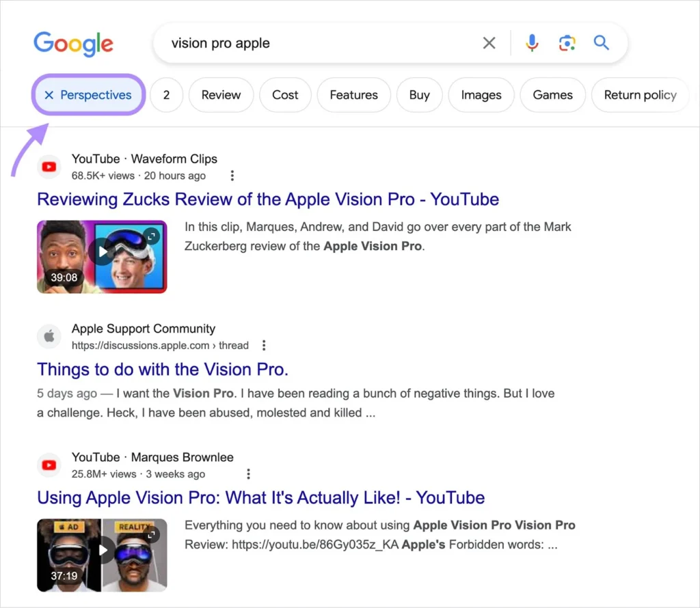Click the Apple Support Community favicon

click(49, 337)
